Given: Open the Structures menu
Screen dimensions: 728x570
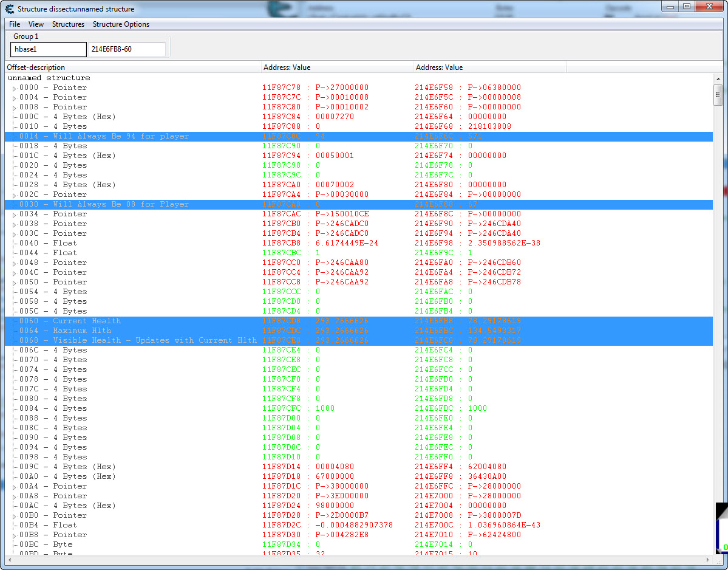Looking at the screenshot, I should (68, 24).
